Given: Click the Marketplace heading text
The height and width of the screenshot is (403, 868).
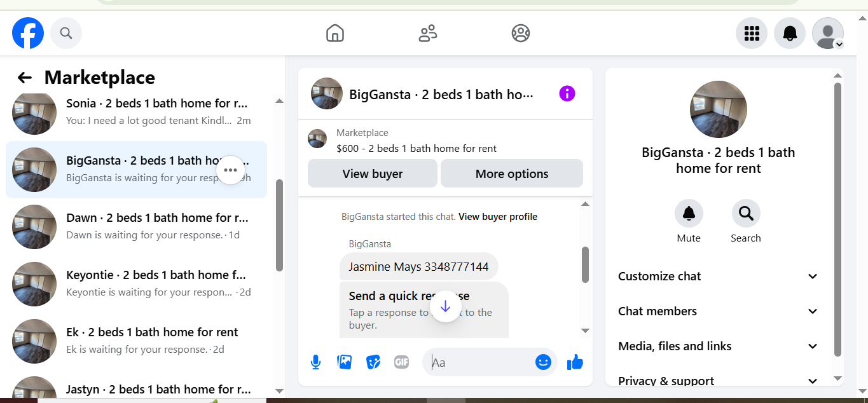Looking at the screenshot, I should (x=100, y=78).
